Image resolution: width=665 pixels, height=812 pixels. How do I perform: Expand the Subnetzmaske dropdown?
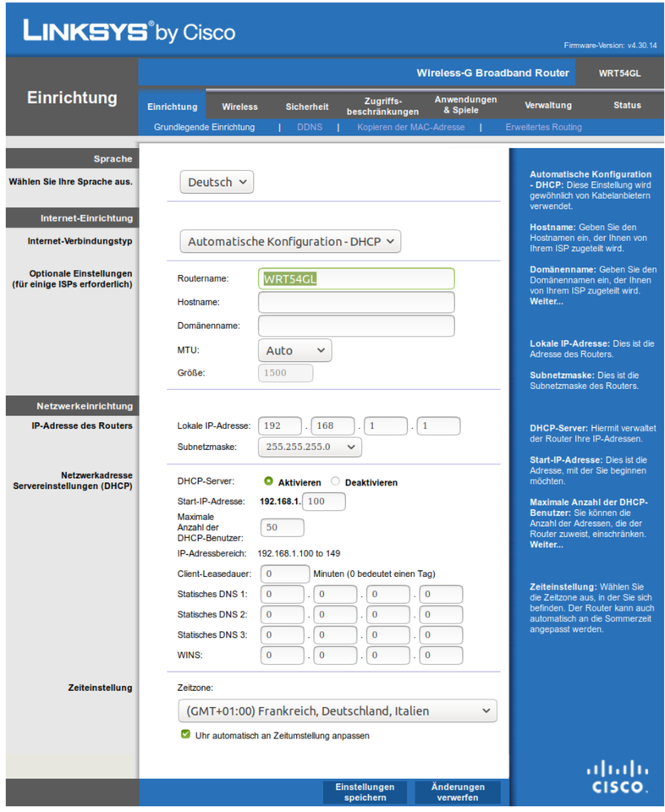pyautogui.click(x=310, y=447)
